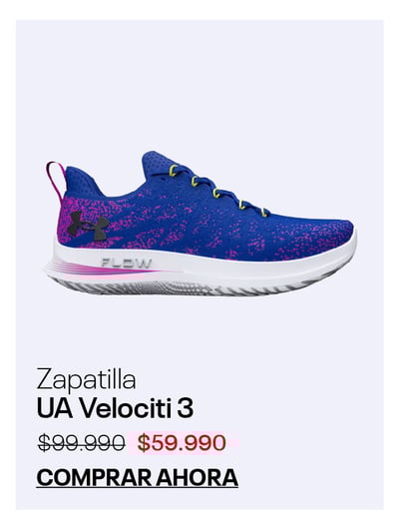Click the blue sneaker product image
The width and height of the screenshot is (399, 532).
pos(200,224)
